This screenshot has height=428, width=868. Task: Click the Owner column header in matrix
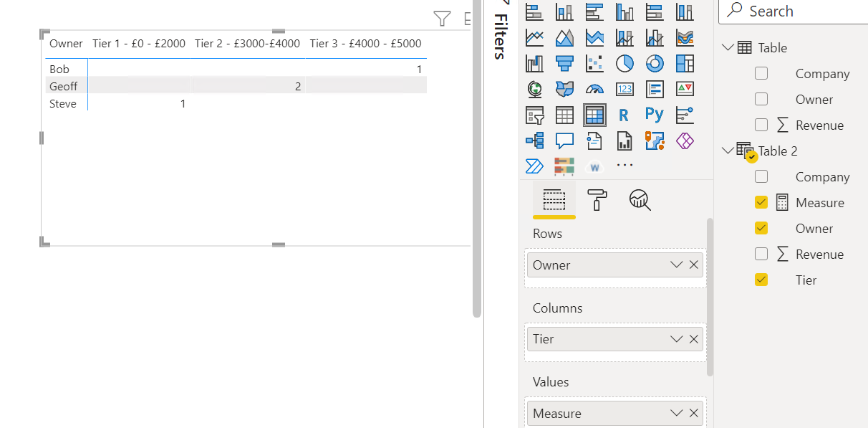(66, 44)
